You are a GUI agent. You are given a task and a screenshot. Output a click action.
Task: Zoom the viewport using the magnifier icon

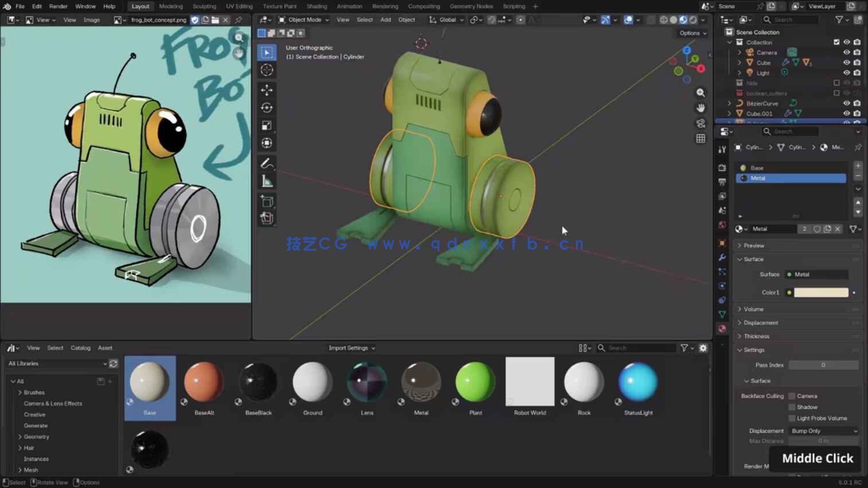[700, 92]
